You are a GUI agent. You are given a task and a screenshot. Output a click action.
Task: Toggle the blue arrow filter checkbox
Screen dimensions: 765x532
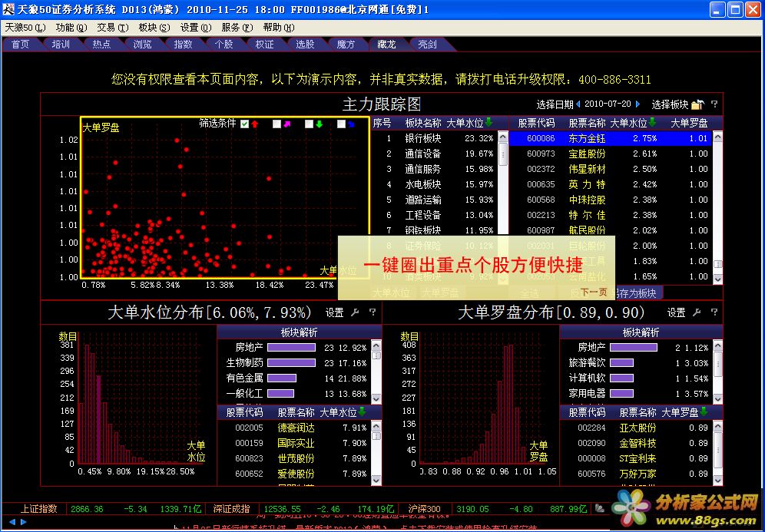(341, 124)
